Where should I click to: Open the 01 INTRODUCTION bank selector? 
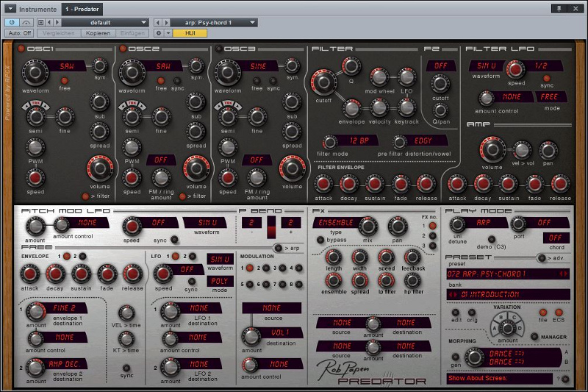(509, 294)
